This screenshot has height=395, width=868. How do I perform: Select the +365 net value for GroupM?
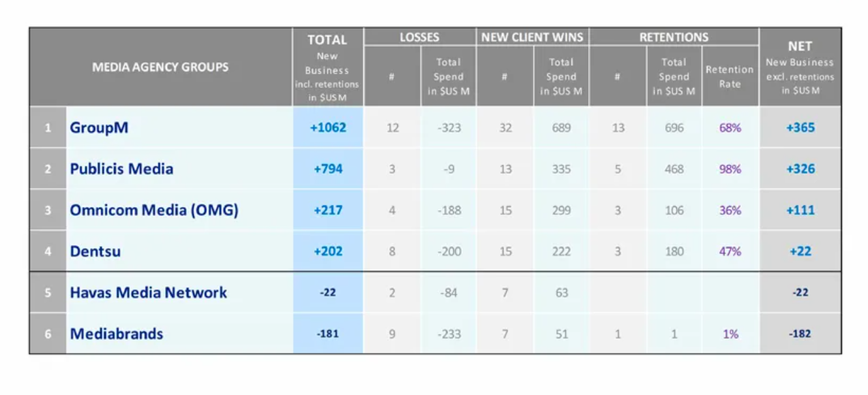coord(800,127)
